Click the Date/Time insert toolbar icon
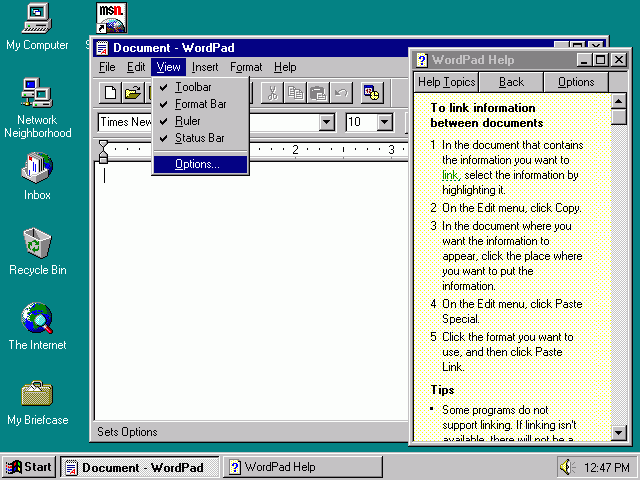Image resolution: width=640 pixels, height=480 pixels. point(372,93)
